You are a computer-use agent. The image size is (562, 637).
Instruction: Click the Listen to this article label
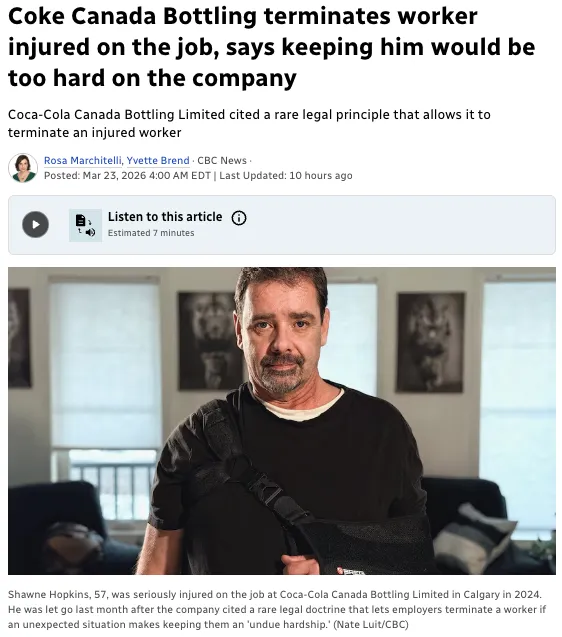click(x=165, y=217)
